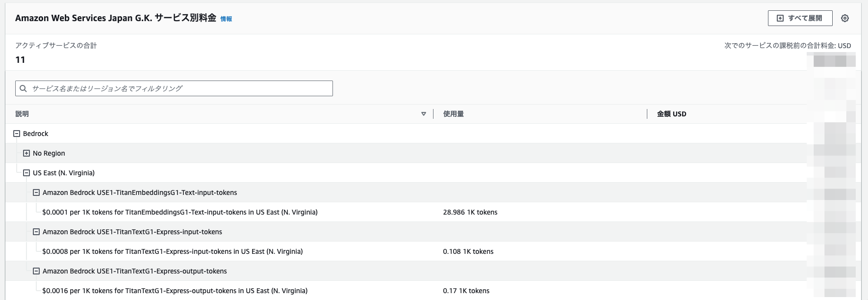
Task: Click the アクティブサービスの合計 label
Action: point(56,46)
